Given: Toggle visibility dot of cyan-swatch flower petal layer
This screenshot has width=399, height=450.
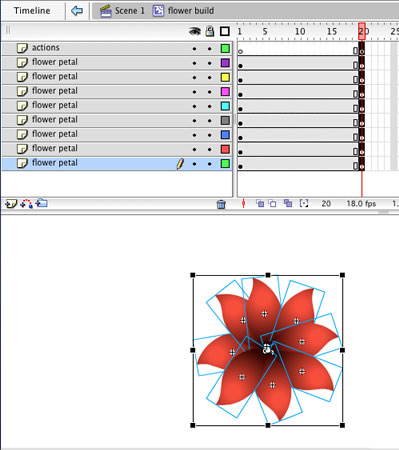Looking at the screenshot, I should (194, 106).
